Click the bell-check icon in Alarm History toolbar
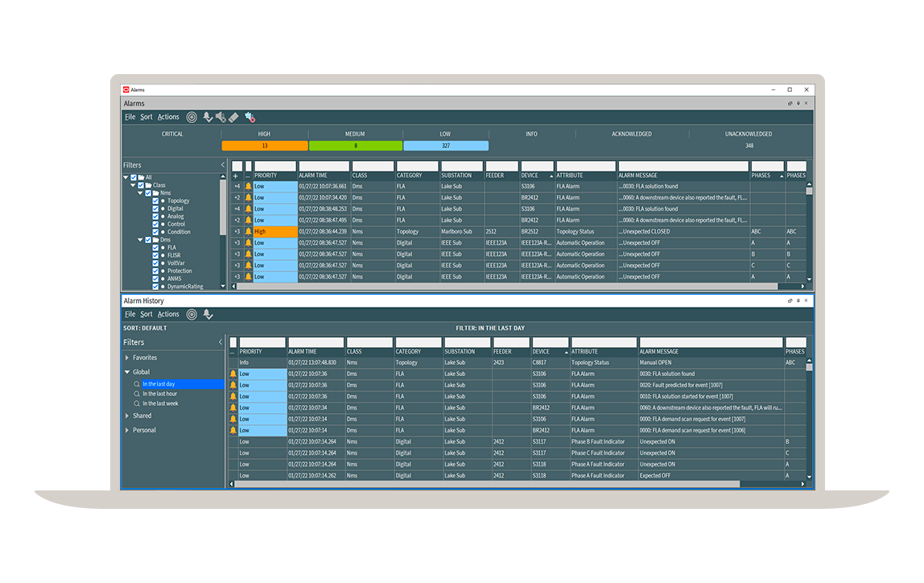The width and height of the screenshot is (924, 583). coord(208,314)
